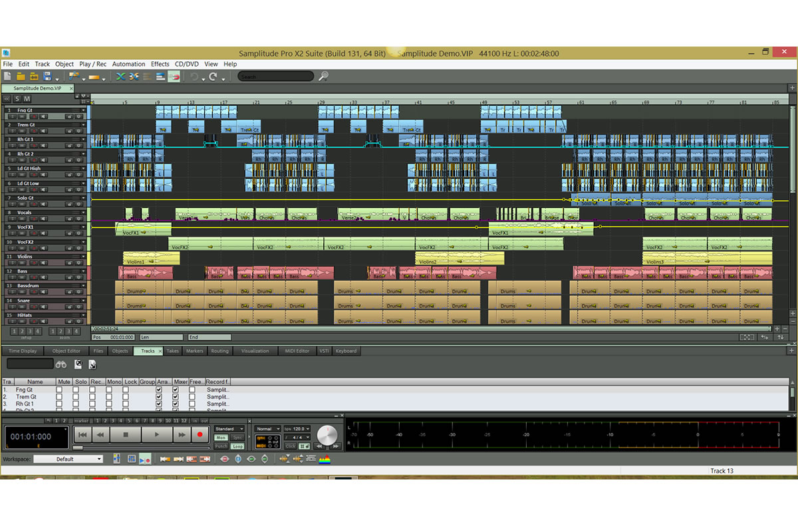Click the save project icon in the toolbar
Screen dimensions: 798x532
(47, 77)
